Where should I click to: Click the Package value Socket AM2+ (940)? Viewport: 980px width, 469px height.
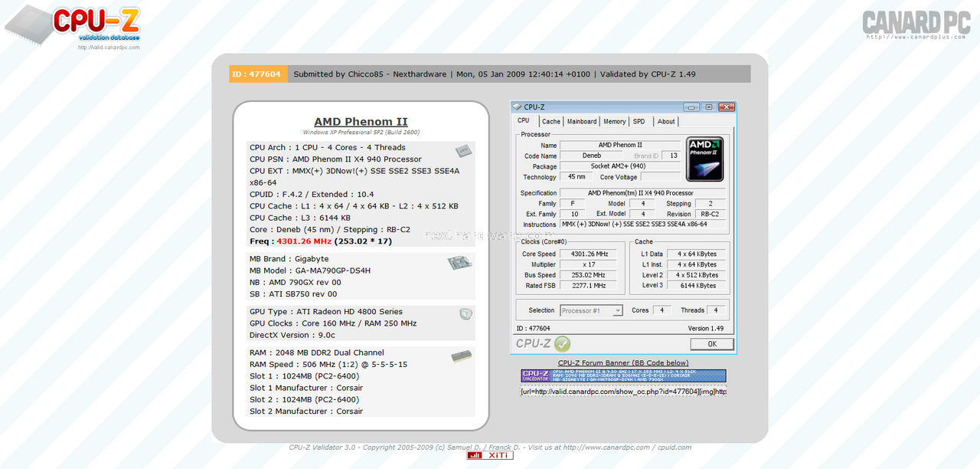pyautogui.click(x=619, y=166)
